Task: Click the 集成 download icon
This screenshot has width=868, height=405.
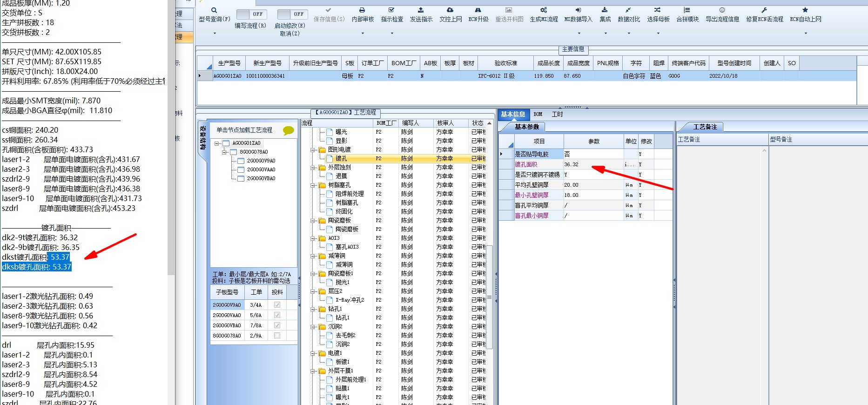Action: click(605, 10)
